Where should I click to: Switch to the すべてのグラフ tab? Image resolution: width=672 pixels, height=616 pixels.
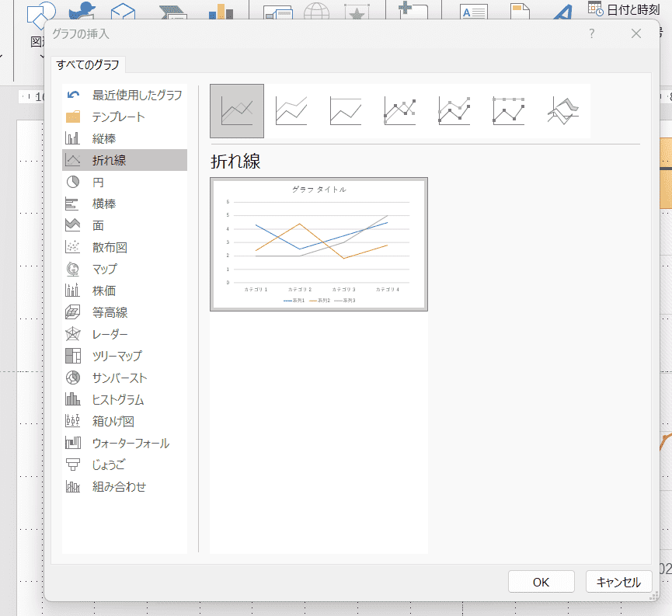click(x=88, y=64)
